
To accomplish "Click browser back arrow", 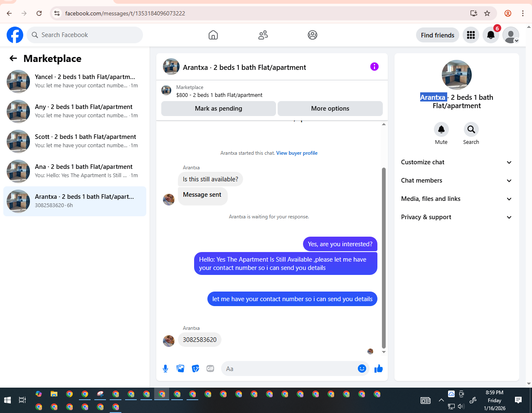I will coord(9,13).
